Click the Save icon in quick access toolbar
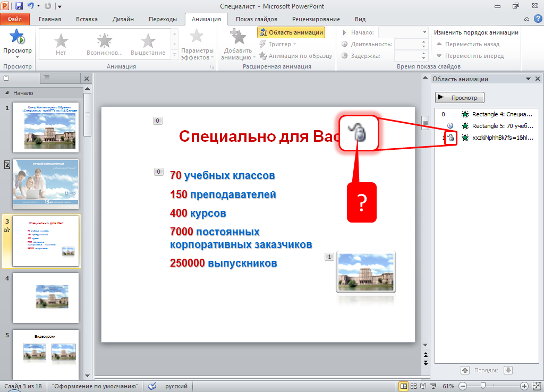The height and width of the screenshot is (392, 544). (x=19, y=6)
